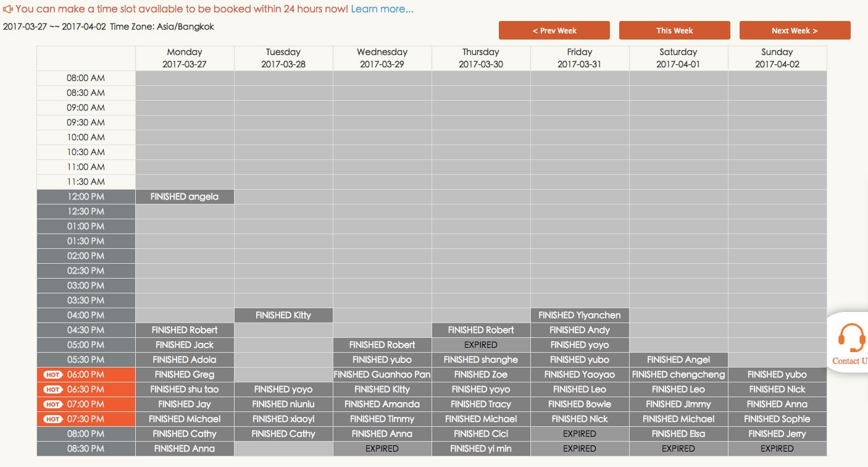Click the HOT badge beside 06:00 PM
Screen dimensions: 868x467
click(x=53, y=374)
